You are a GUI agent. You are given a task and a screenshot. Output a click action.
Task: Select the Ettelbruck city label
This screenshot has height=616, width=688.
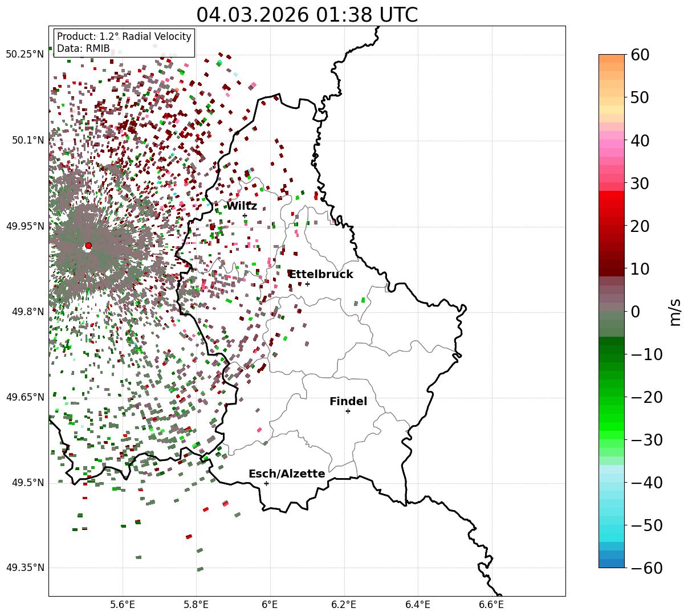tap(321, 275)
